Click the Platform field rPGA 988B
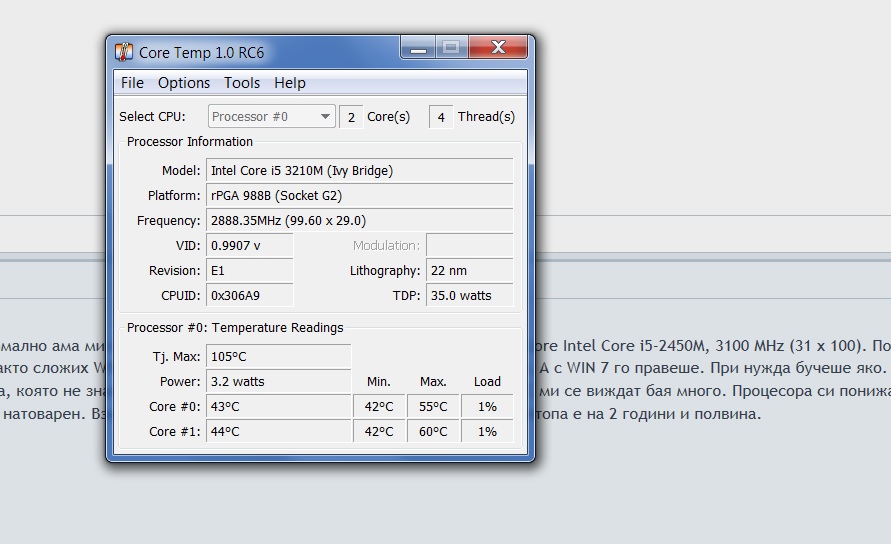The width and height of the screenshot is (891, 544). pyautogui.click(x=359, y=196)
